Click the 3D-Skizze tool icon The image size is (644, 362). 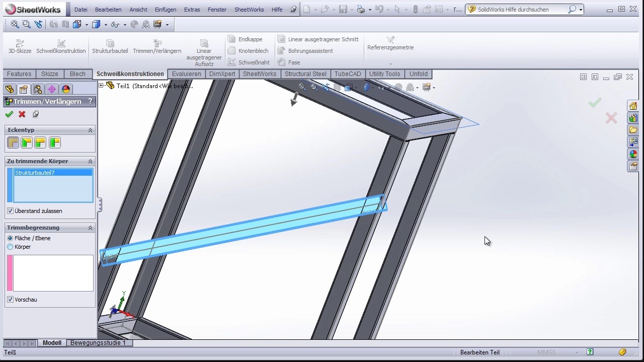point(20,43)
